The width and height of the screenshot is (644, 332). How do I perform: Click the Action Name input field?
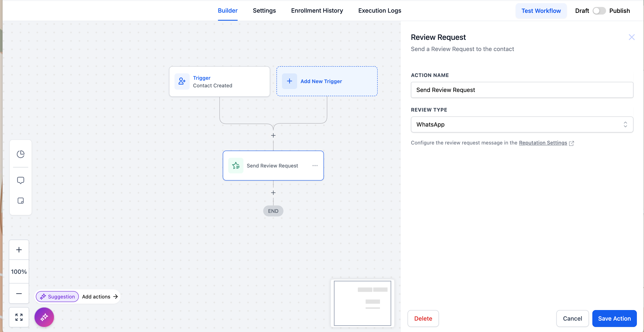point(522,90)
